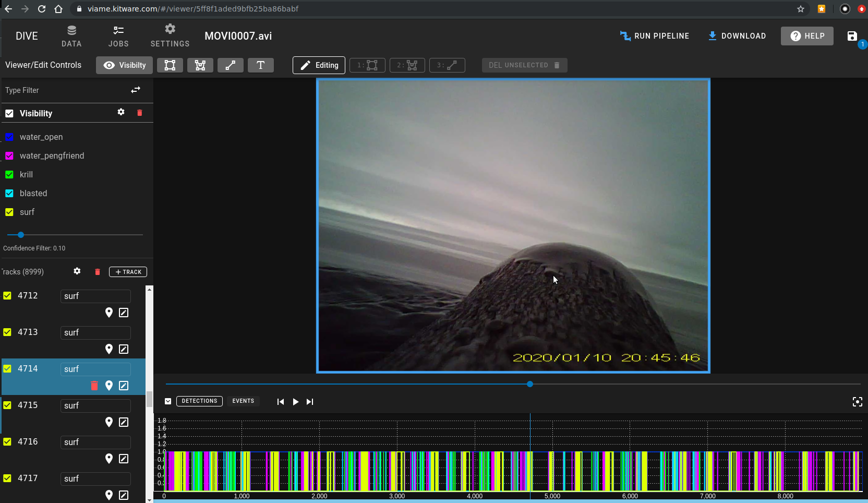Toggle water_pengfriend type checkbox
The image size is (868, 503).
pos(9,156)
